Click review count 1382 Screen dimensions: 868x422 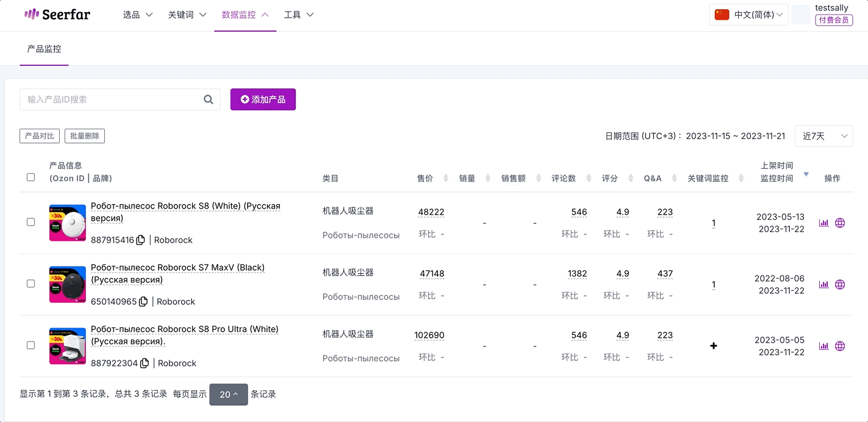click(x=577, y=274)
